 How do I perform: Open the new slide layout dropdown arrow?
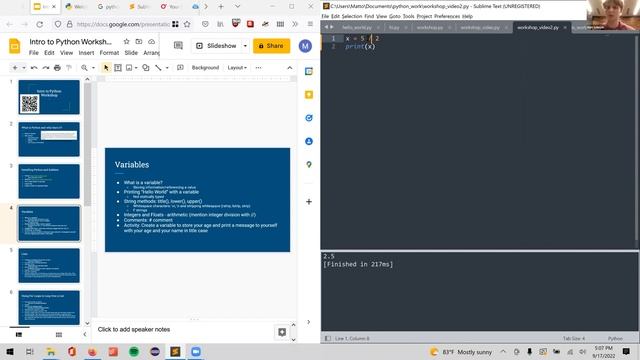(24, 68)
